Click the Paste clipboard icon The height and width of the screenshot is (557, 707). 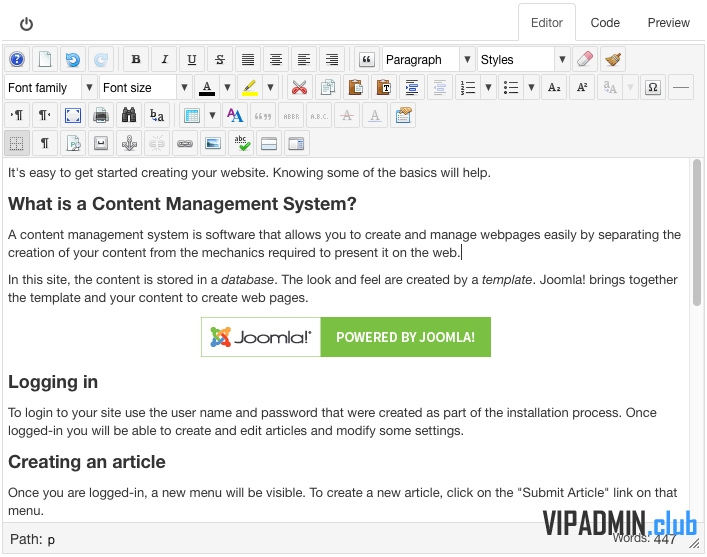pos(356,87)
